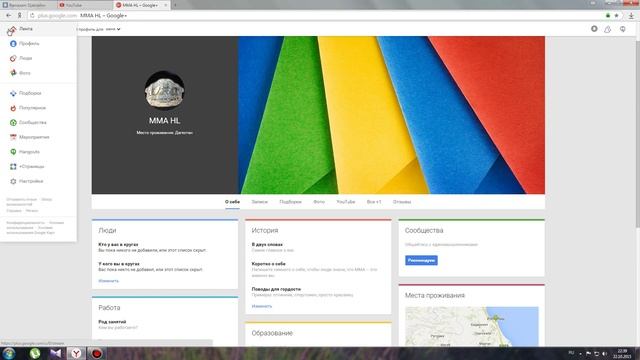The width and height of the screenshot is (640, 360).
Task: Select the Подборки profile tab
Action: tap(291, 202)
